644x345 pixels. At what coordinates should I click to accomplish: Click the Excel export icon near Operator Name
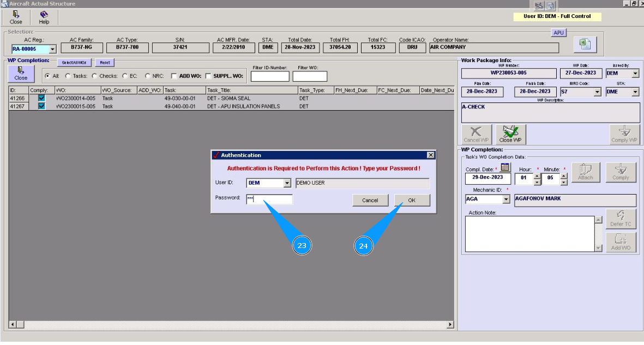click(585, 44)
